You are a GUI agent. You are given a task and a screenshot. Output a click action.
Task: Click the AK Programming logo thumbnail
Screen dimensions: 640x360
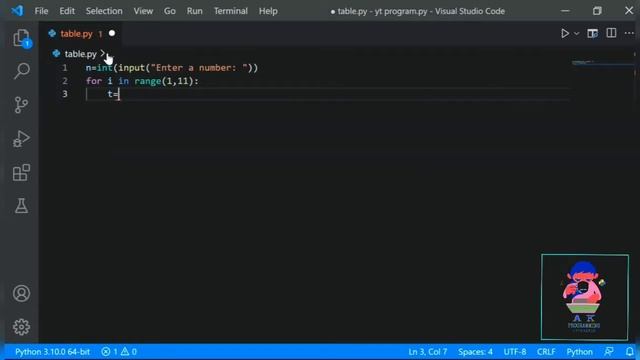tap(585, 297)
